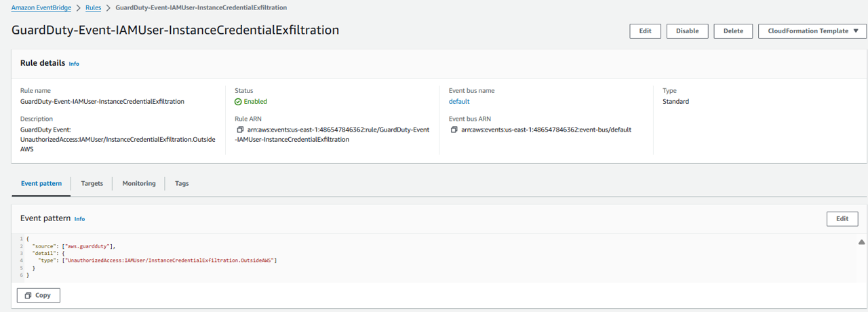Switch to the Targets tab
The image size is (868, 312).
tap(92, 184)
